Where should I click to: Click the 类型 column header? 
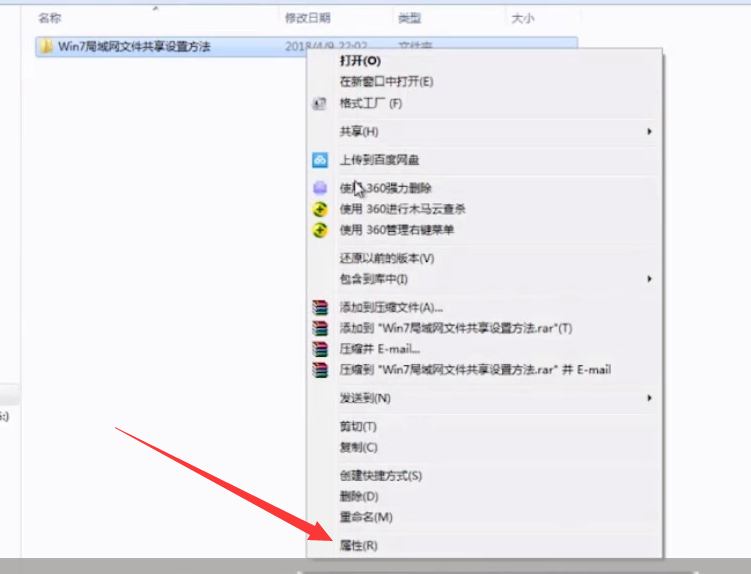(409, 18)
